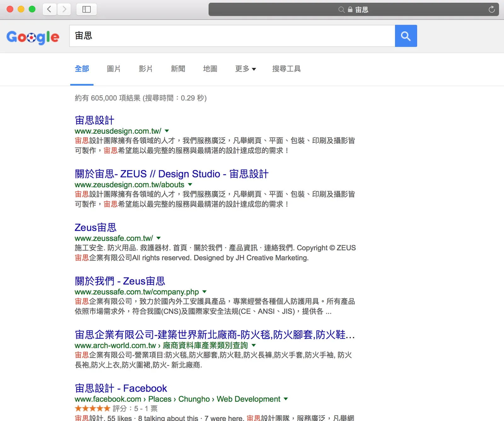Open 搜尋工具 options
Screen dimensions: 504x421
[286, 69]
